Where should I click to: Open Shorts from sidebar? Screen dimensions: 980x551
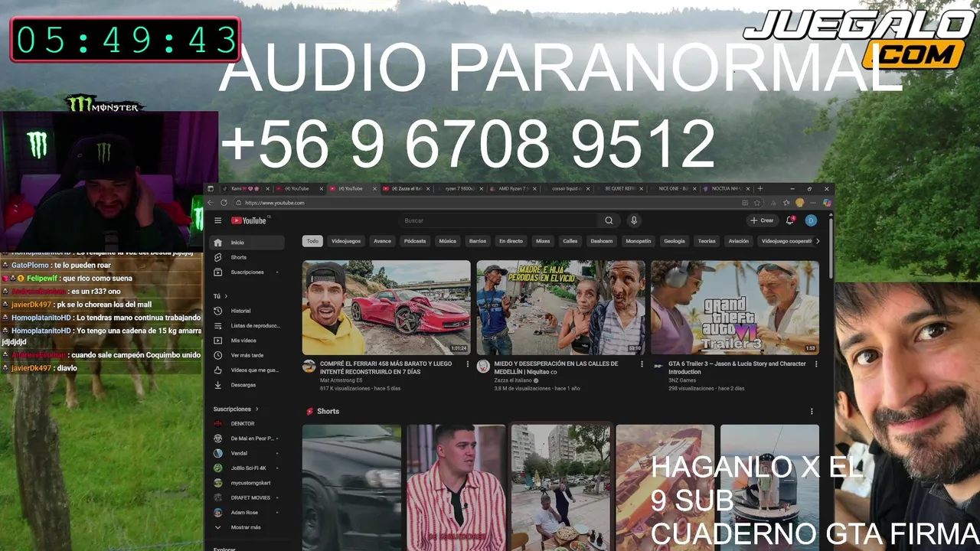pos(247,257)
